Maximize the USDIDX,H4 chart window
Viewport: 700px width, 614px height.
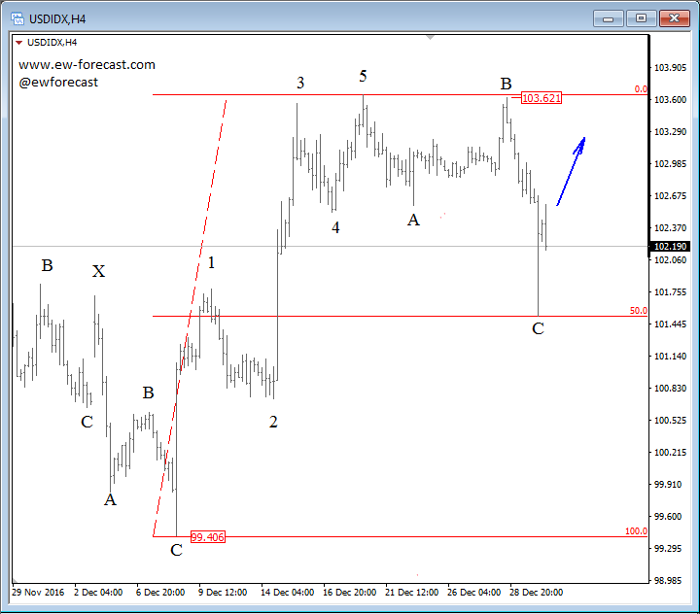(641, 18)
